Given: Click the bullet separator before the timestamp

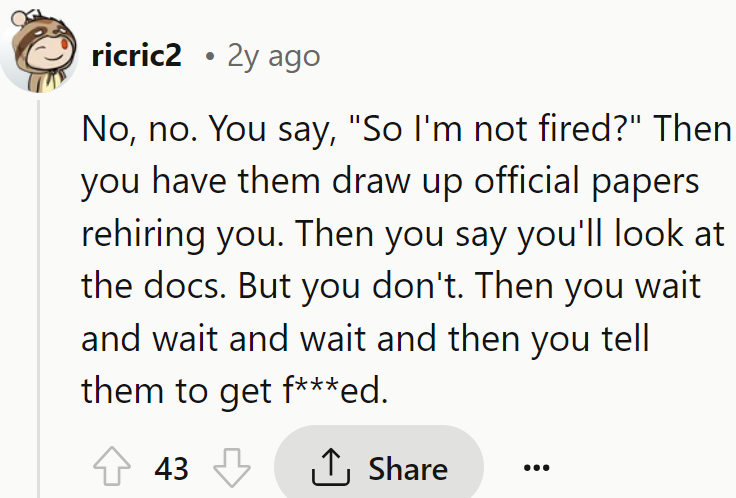Looking at the screenshot, I should point(210,57).
